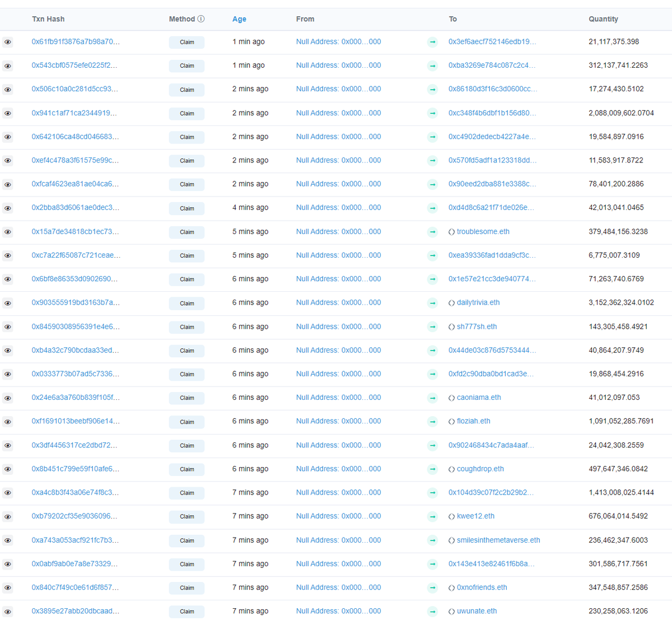Open recipient address 0xba3269e784c087c2c4
The width and height of the screenshot is (672, 625).
[492, 65]
